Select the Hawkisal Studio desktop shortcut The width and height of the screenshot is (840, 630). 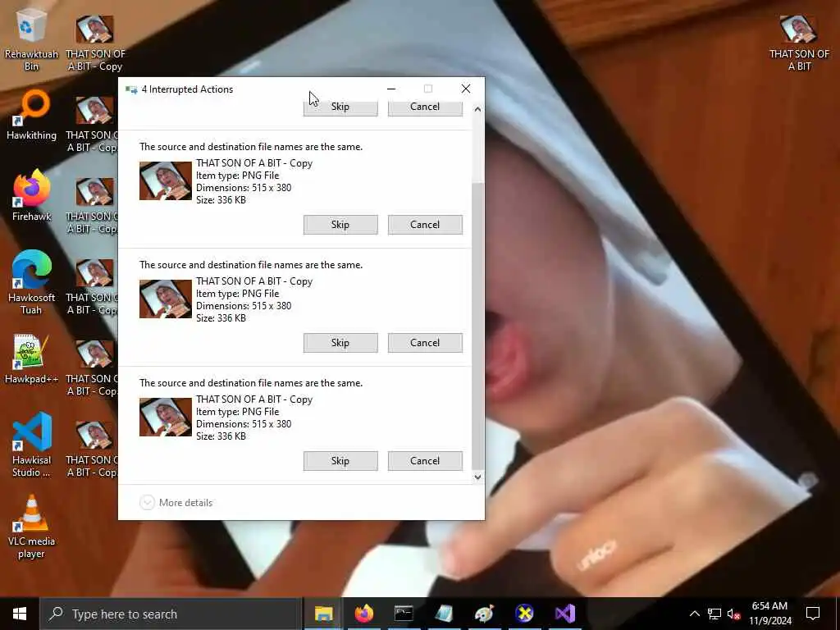click(x=31, y=445)
